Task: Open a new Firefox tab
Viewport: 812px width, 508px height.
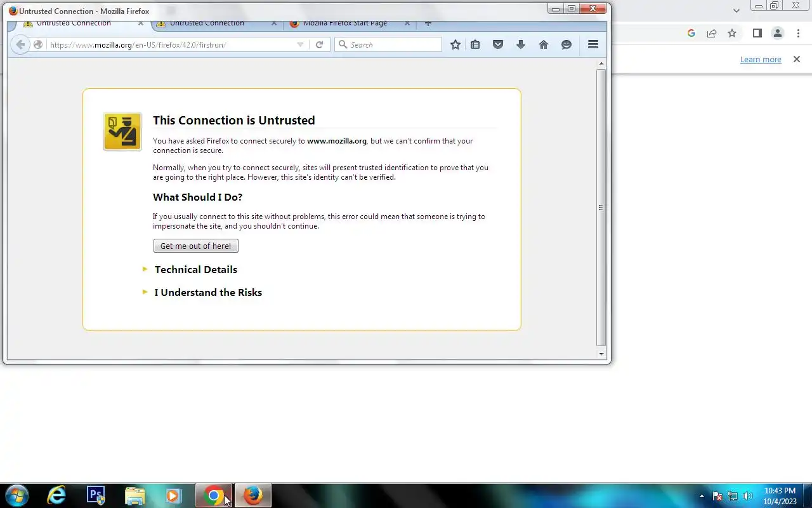Action: pos(428,23)
